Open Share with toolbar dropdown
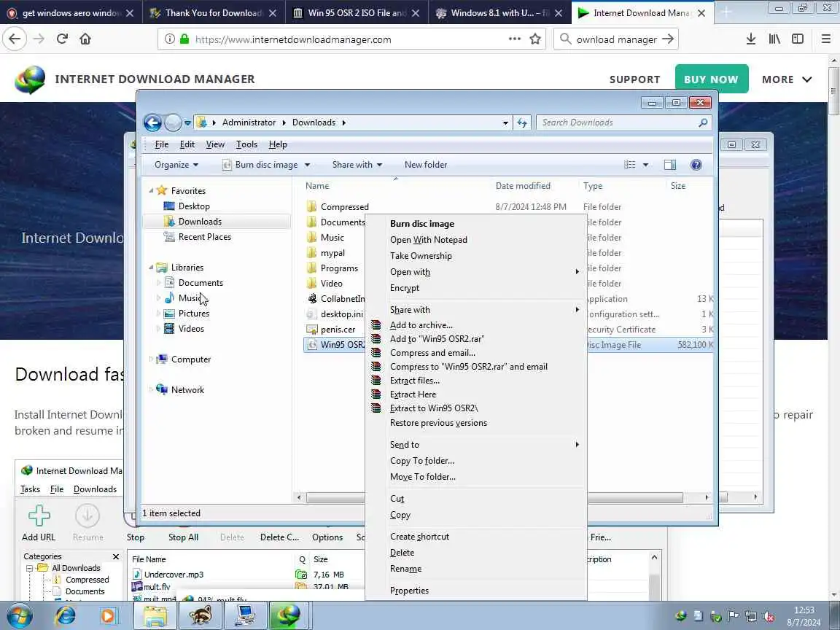The image size is (840, 630). tap(357, 165)
